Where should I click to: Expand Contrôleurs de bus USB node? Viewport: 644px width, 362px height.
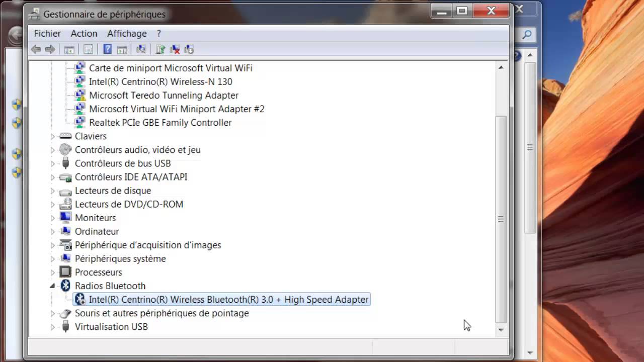coord(52,163)
